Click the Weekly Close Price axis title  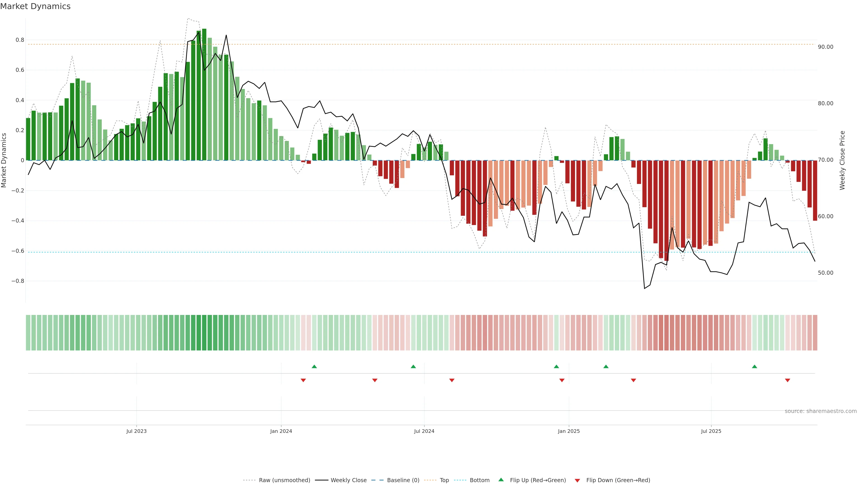842,160
